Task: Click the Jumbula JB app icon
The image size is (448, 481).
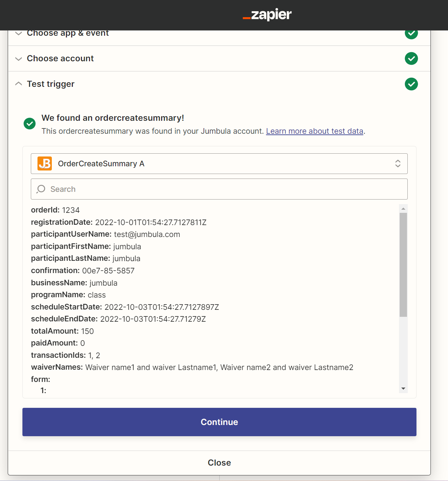Action: 45,163
